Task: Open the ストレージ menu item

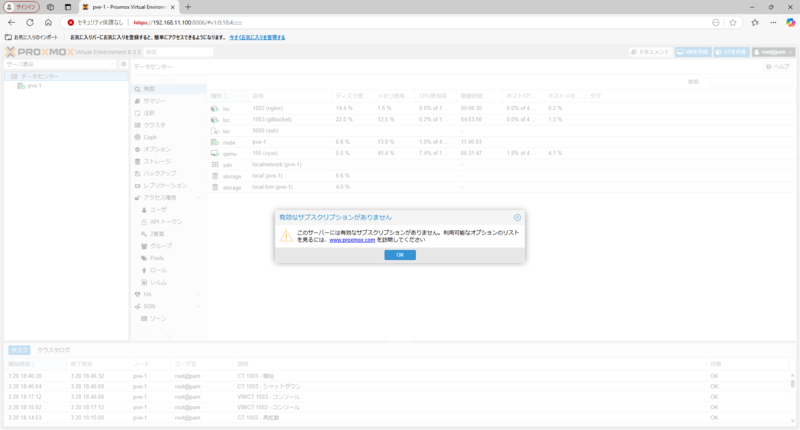Action: 168,161
